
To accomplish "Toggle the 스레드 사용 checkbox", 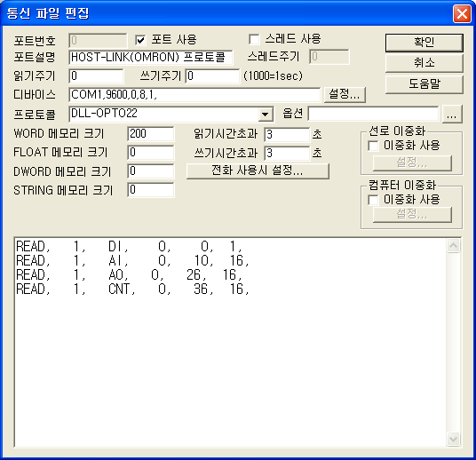I will pyautogui.click(x=254, y=39).
